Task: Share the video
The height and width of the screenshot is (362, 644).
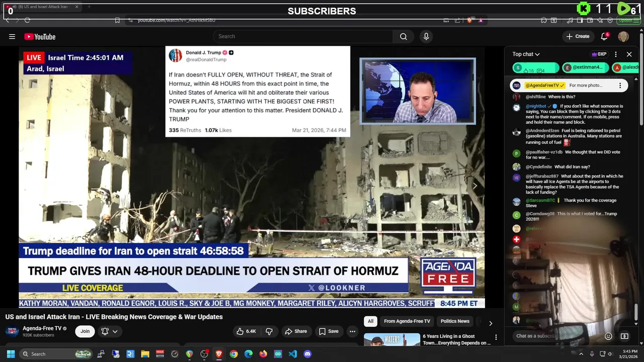Action: tap(295, 331)
